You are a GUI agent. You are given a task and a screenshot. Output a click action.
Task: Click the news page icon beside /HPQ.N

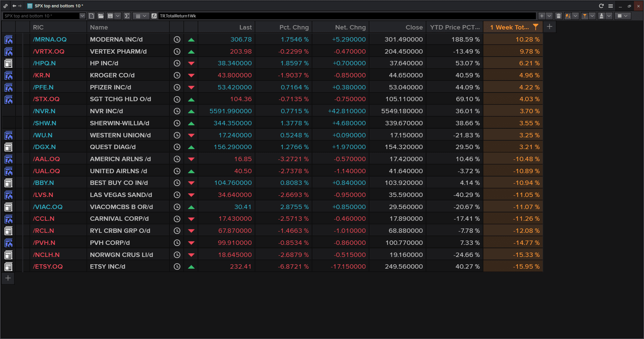[8, 63]
